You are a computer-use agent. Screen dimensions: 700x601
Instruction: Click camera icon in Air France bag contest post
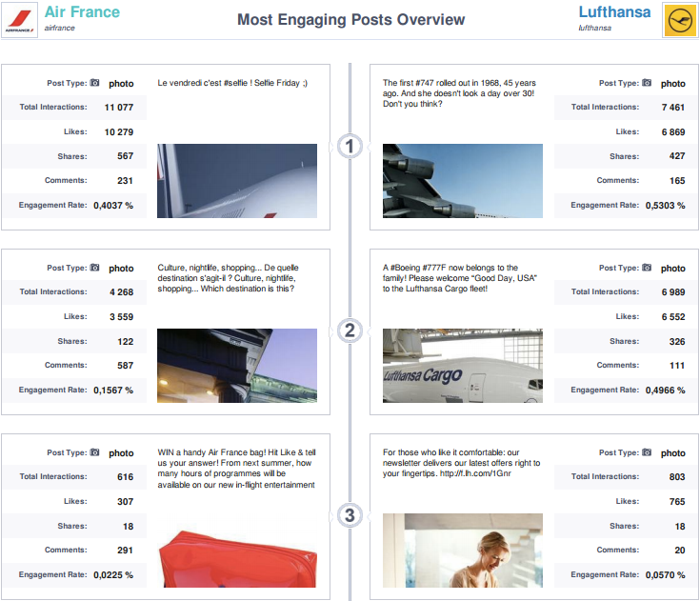coord(94,452)
